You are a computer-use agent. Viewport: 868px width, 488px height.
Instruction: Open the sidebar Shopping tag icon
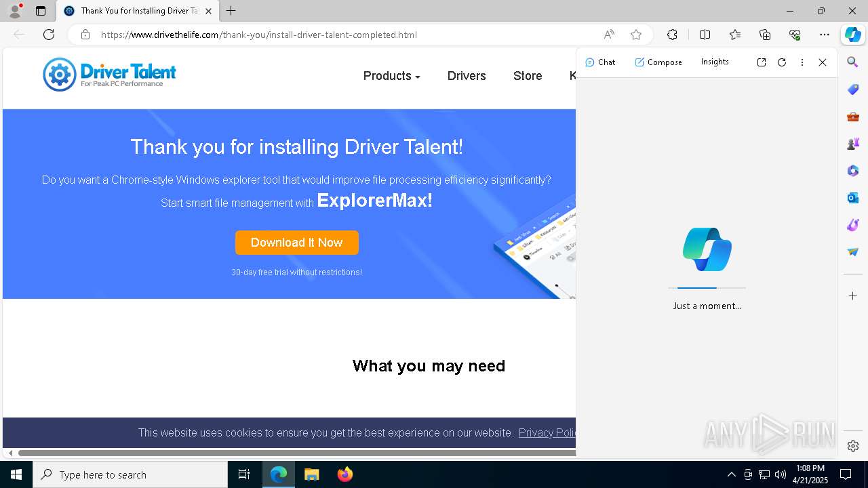click(x=853, y=89)
